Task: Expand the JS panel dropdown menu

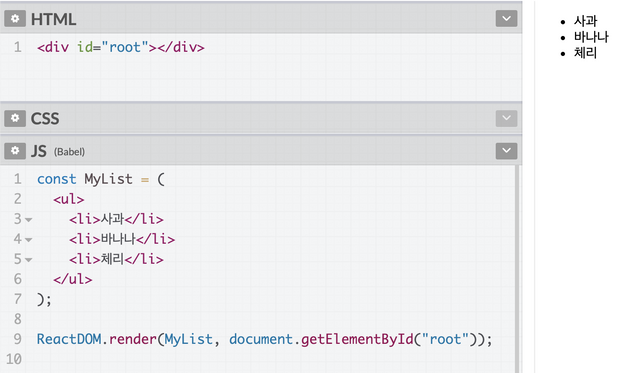Action: [506, 151]
